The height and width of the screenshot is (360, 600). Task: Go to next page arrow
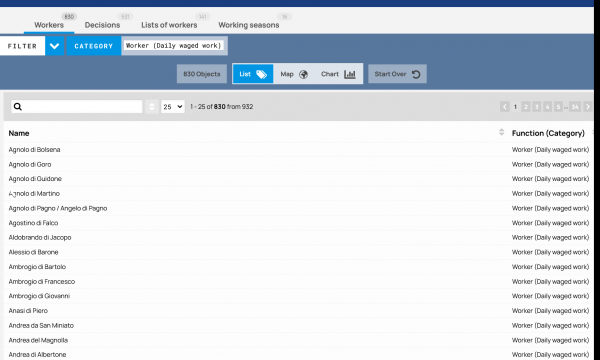pyautogui.click(x=588, y=107)
